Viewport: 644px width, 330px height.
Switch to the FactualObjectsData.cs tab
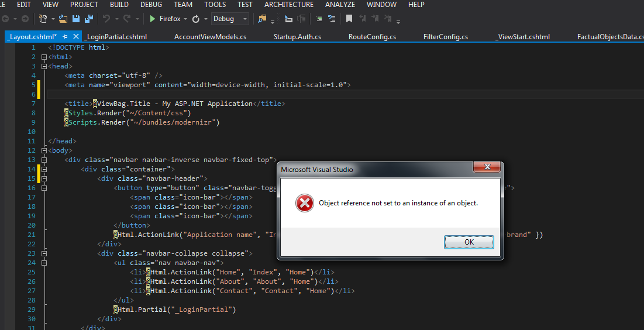tap(609, 37)
